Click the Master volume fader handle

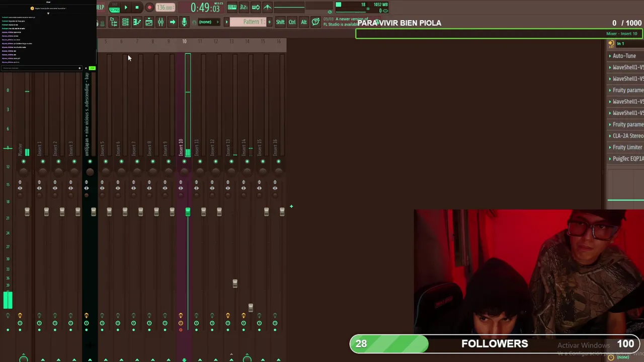coord(27,213)
